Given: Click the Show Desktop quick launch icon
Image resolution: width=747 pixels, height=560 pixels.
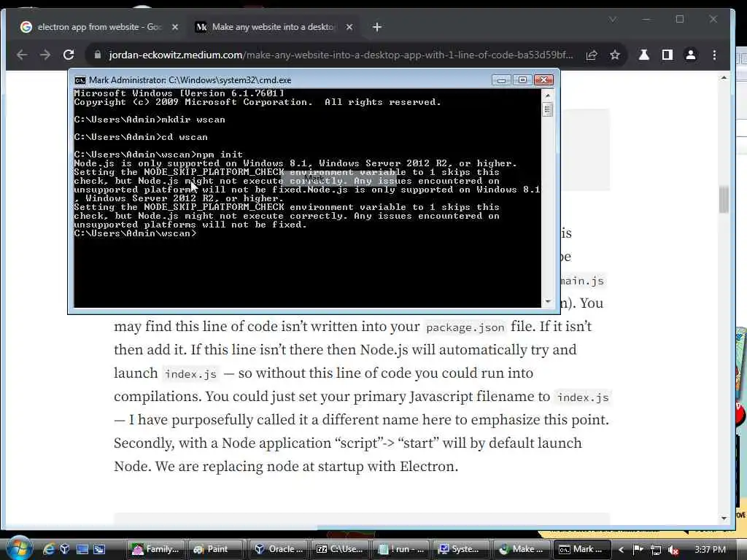Looking at the screenshot, I should click(82, 549).
